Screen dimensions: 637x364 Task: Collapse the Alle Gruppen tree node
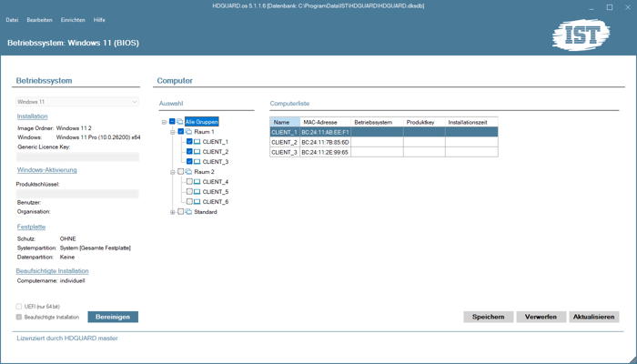pyautogui.click(x=164, y=122)
